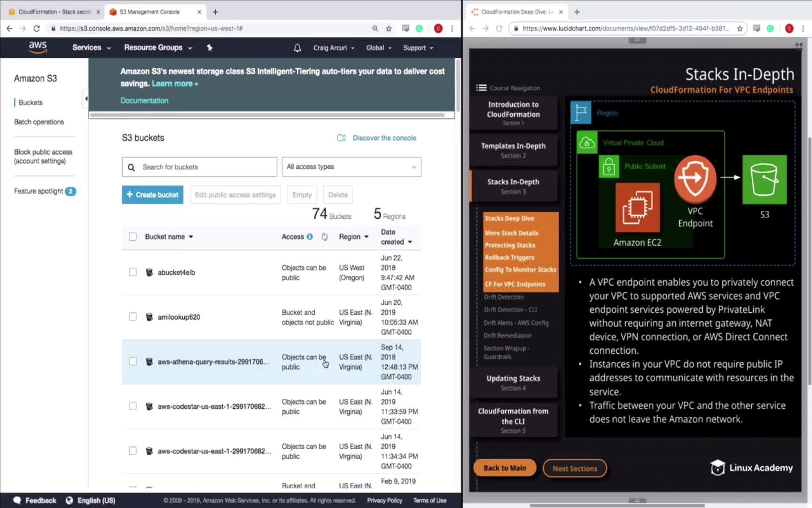Image resolution: width=812 pixels, height=508 pixels.
Task: Sort by Bucket name column
Action: [169, 237]
